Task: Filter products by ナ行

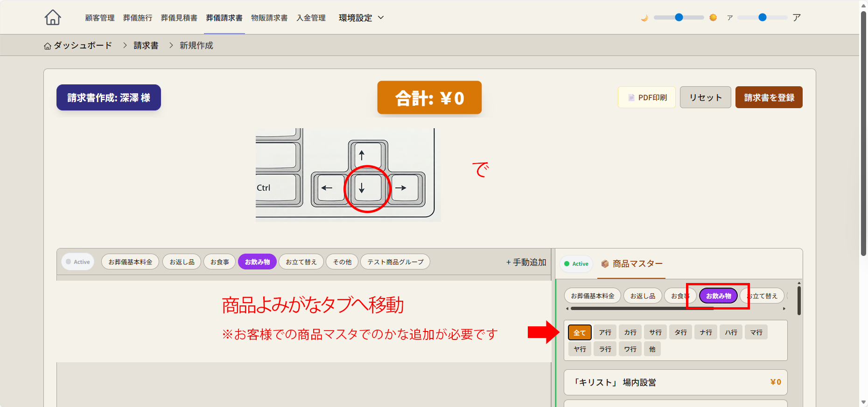Action: [706, 332]
